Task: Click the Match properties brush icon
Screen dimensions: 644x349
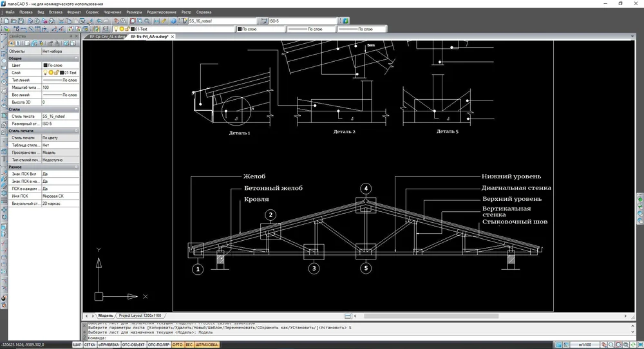Action: pos(90,21)
